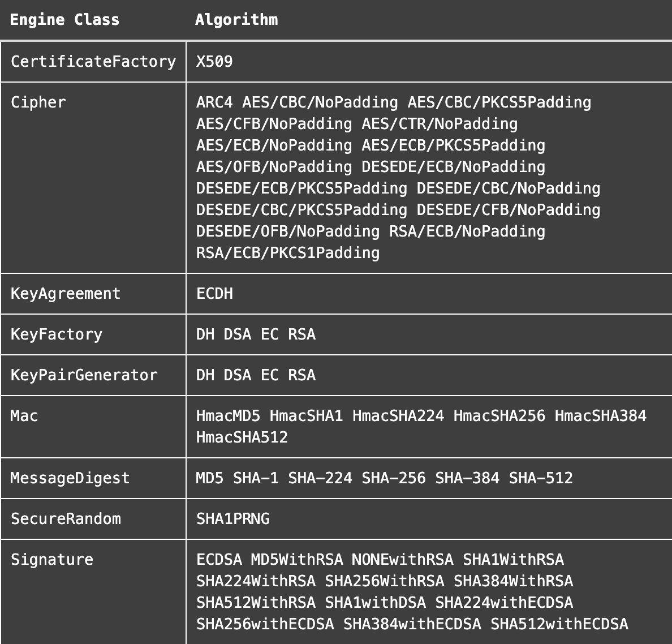Screen dimensions: 672x644
Task: Select the KeyFactory row label
Action: 57,334
